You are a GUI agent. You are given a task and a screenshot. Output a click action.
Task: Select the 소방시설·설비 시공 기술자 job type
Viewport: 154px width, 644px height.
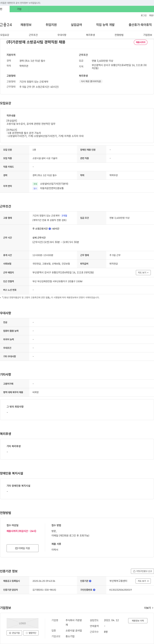[x=45, y=158]
